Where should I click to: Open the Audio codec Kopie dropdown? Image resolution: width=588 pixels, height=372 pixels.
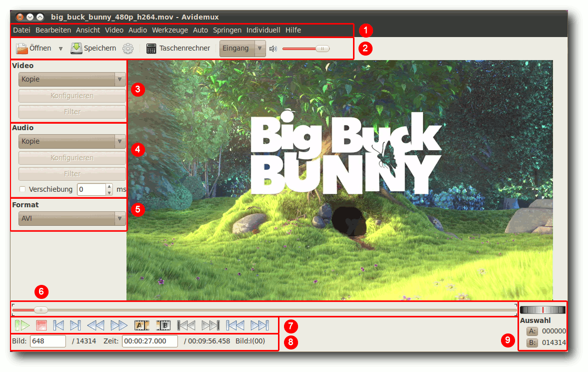(x=72, y=141)
